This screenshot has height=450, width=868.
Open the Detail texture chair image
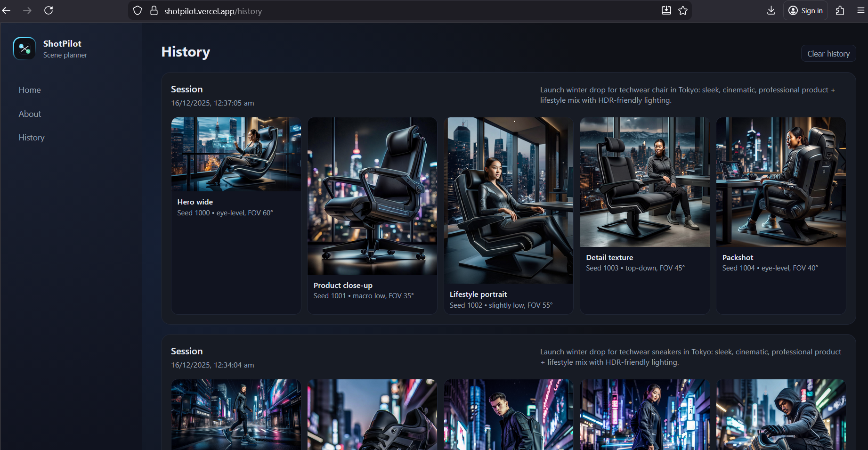pyautogui.click(x=645, y=182)
